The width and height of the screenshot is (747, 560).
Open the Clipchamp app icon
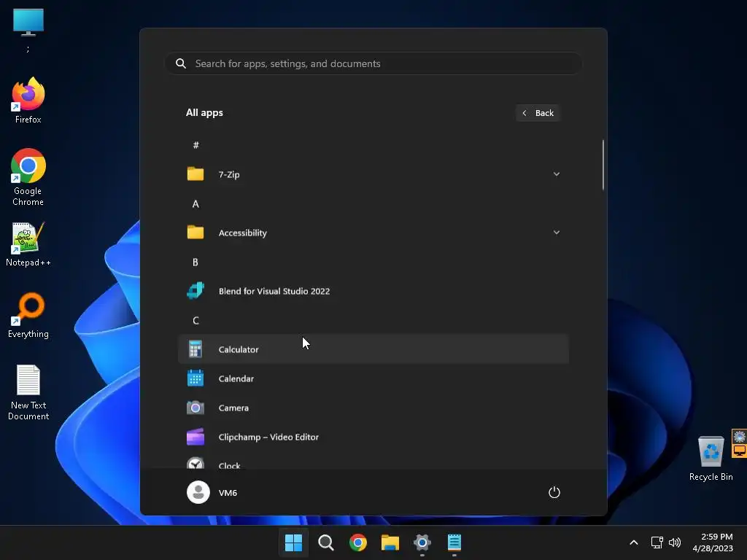point(196,437)
